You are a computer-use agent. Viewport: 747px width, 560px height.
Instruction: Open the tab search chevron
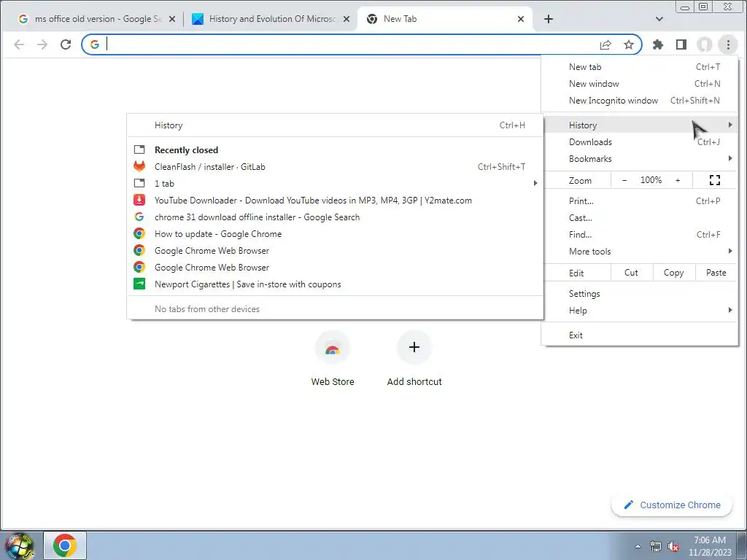coord(659,19)
